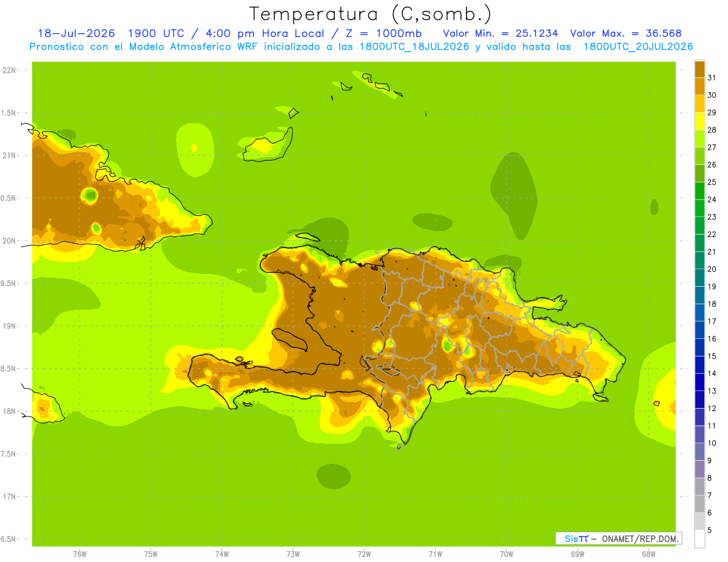The image size is (728, 562).
Task: Click the "71W" longitude label
Action: click(x=435, y=554)
